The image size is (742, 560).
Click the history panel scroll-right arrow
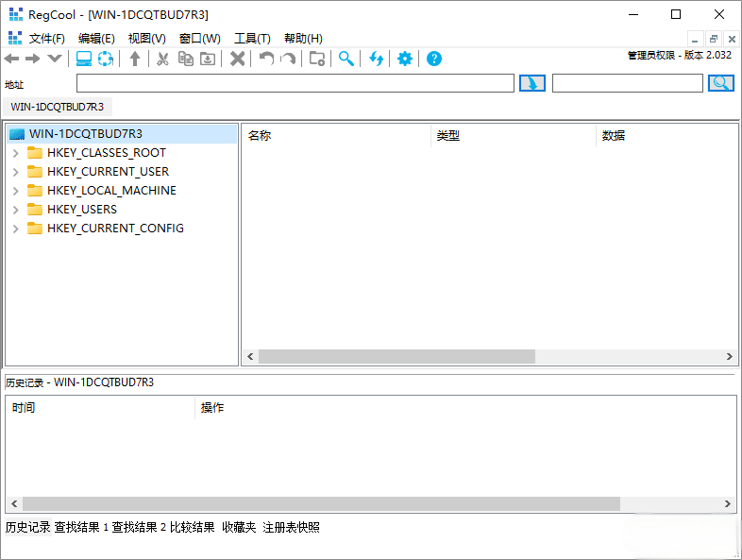[728, 503]
